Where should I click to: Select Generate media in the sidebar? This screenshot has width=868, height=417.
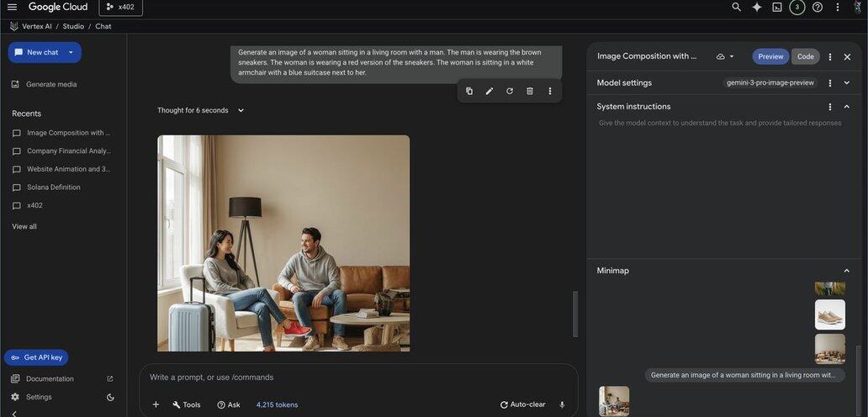click(x=55, y=84)
